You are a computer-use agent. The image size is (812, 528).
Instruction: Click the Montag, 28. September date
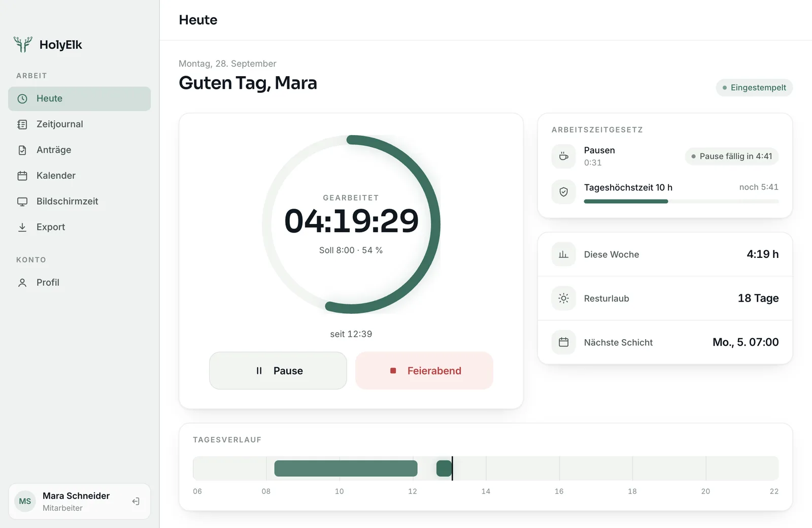(x=227, y=63)
